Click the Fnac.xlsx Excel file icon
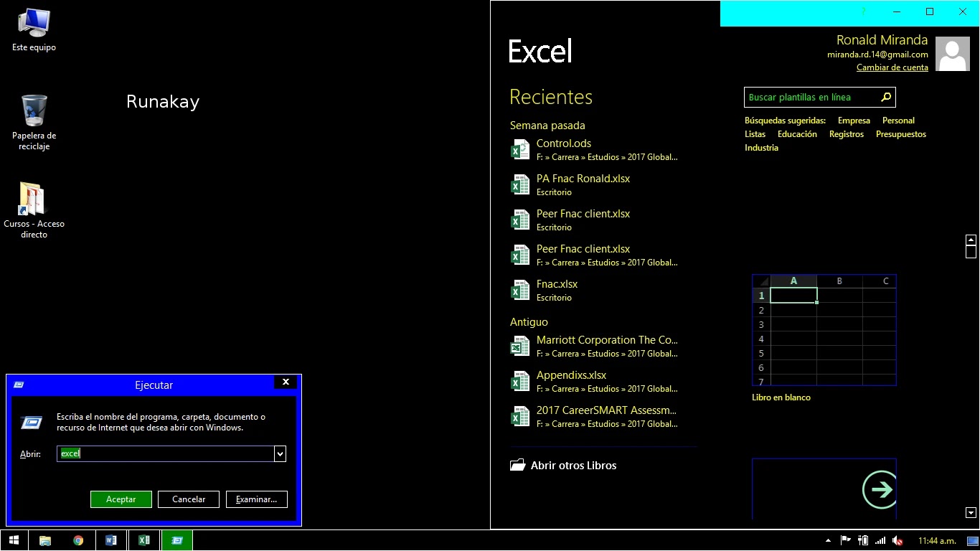Image resolution: width=980 pixels, height=551 pixels. [519, 291]
